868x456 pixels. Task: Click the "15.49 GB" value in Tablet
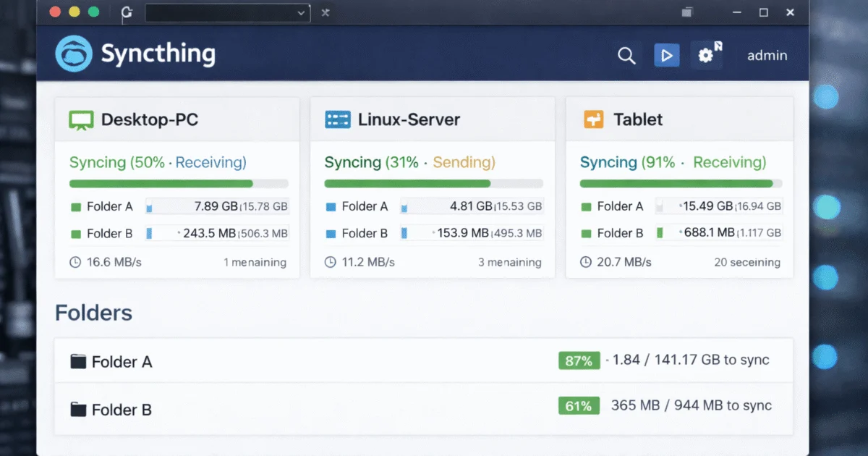pyautogui.click(x=708, y=206)
